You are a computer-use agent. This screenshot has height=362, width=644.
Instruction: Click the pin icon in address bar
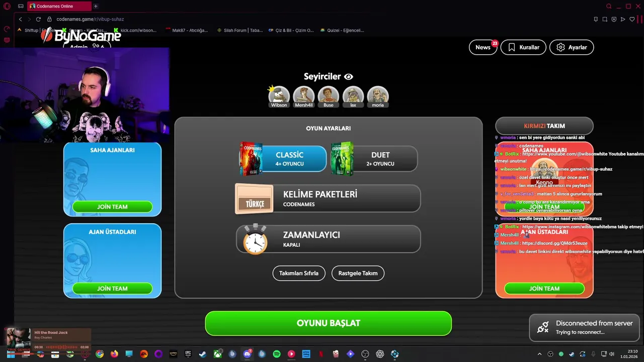596,19
